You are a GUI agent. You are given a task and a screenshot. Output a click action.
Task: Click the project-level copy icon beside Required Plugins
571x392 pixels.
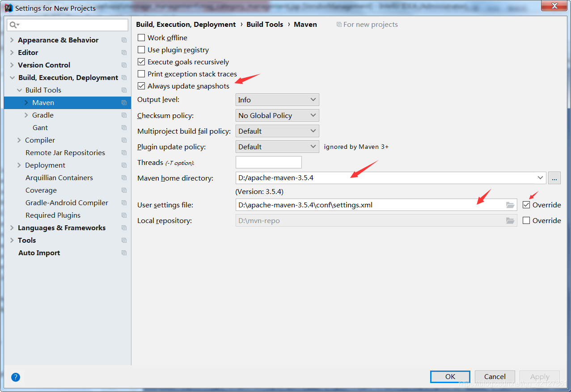(124, 215)
